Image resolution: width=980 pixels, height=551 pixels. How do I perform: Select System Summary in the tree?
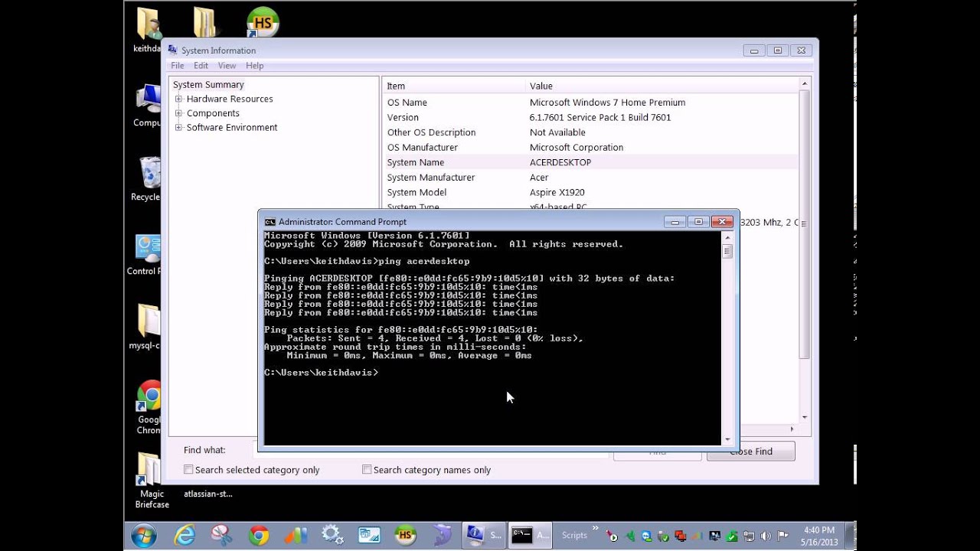(x=208, y=85)
